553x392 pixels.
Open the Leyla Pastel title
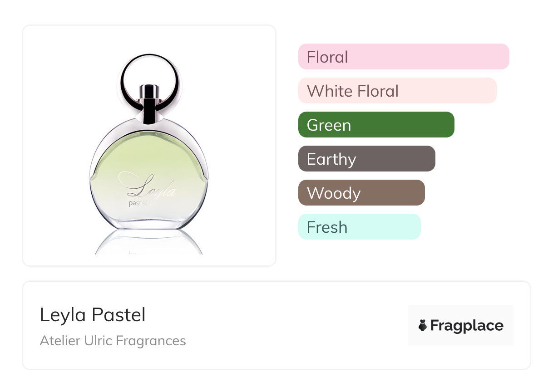(93, 315)
